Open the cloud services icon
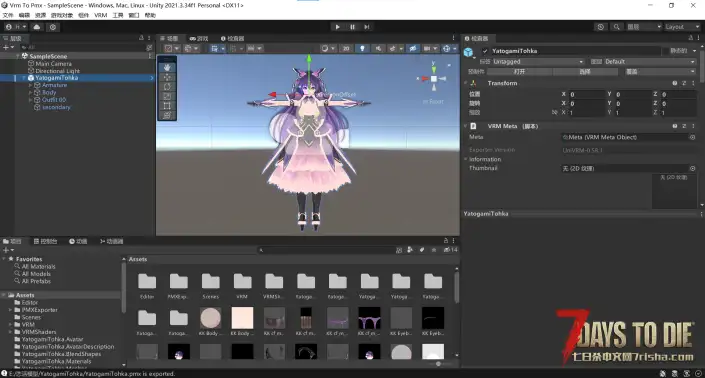This screenshot has width=705, height=378. (x=37, y=27)
